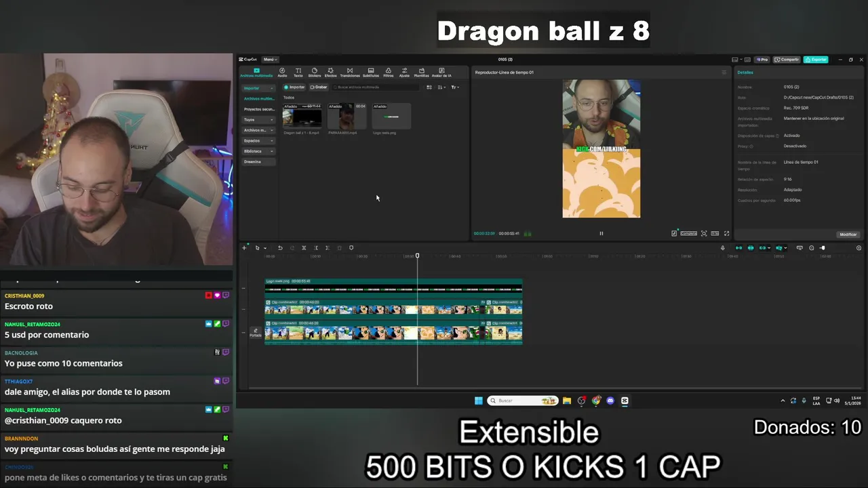Screen dimensions: 868x488
Task: Expand the Espacios sidebar section
Action: [x=259, y=141]
